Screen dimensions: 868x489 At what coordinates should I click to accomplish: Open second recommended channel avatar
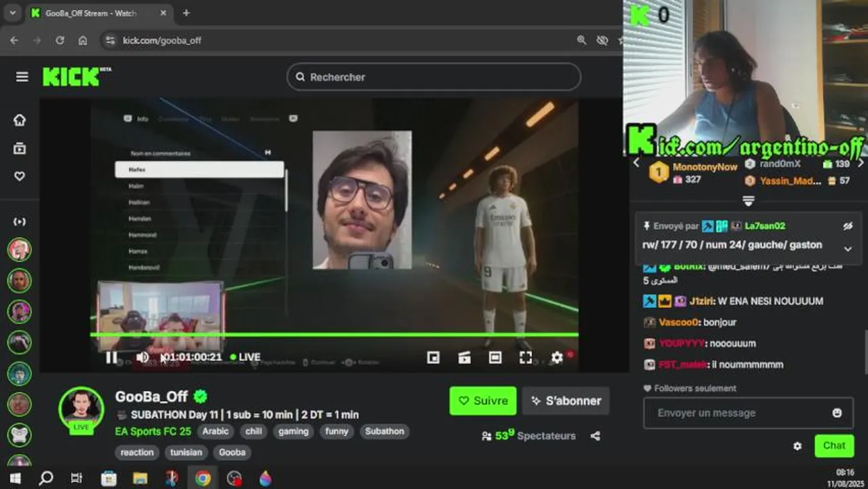[x=20, y=280]
